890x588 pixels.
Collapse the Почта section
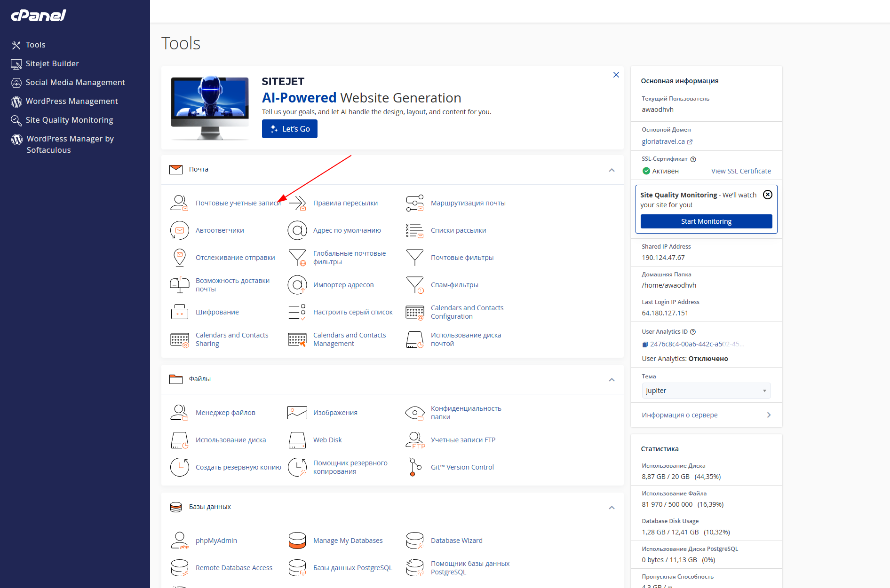pos(612,170)
